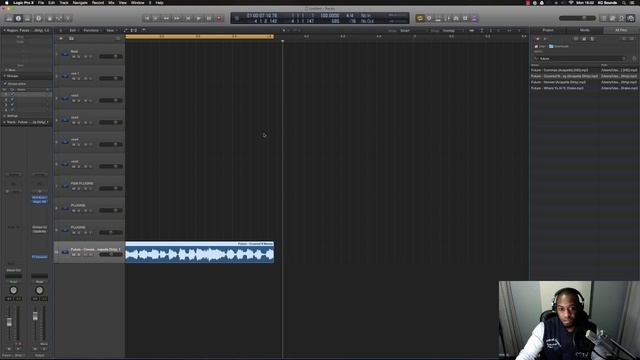Toggle the Browsers button at far right
The image size is (640, 360).
point(631,18)
